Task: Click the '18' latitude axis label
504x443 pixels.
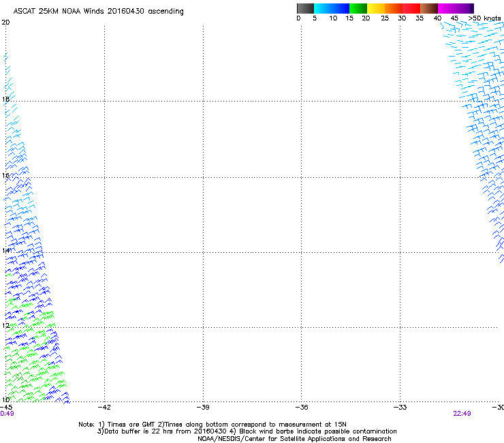Action: point(5,99)
